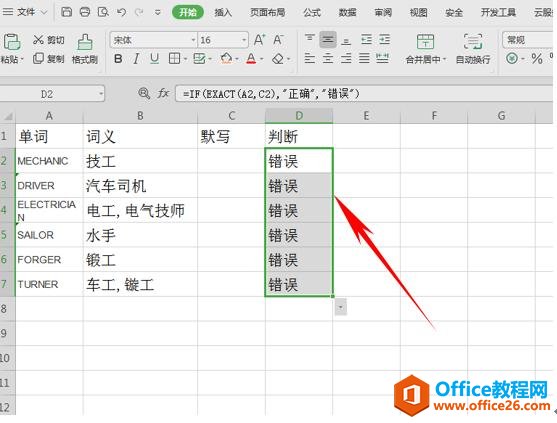This screenshot has height=423, width=557.
Task: Decrease font size with the A- icon
Action: (x=278, y=40)
